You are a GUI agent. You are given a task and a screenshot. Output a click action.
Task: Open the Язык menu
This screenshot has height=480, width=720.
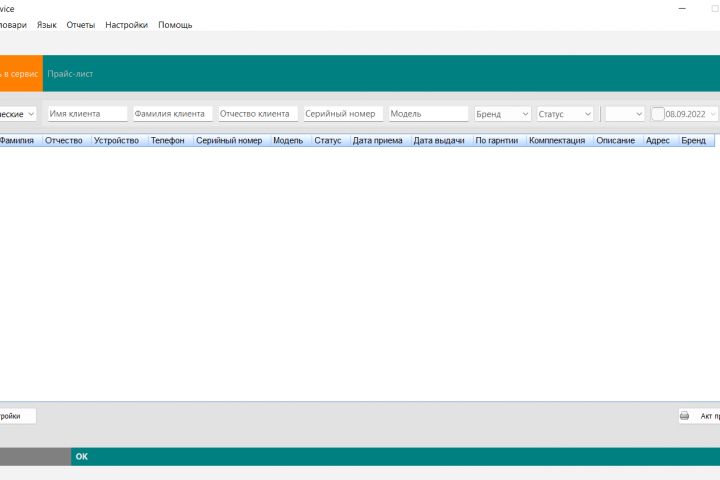click(46, 25)
